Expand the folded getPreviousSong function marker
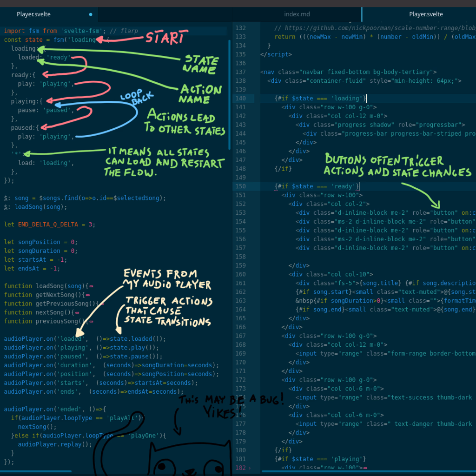This screenshot has width=476, height=476. pos(101,304)
